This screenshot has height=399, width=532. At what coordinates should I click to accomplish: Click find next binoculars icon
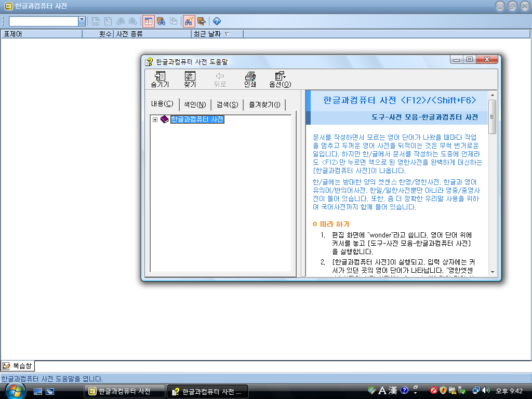132,21
